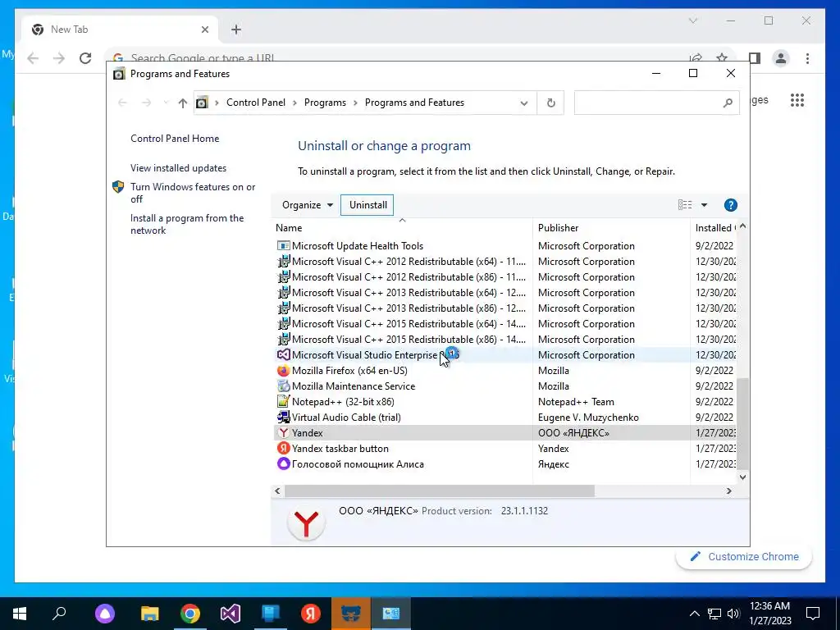Reload the Chrome page

pos(85,58)
